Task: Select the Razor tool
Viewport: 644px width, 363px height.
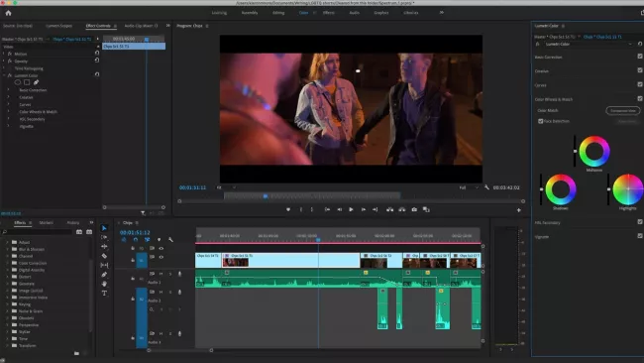Action: (x=104, y=256)
